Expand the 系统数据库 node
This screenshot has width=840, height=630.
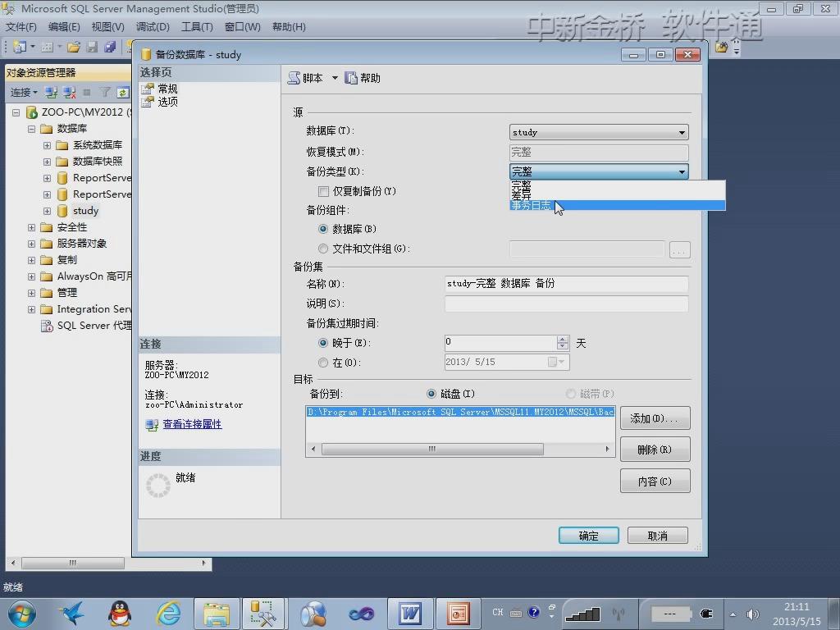pos(47,145)
